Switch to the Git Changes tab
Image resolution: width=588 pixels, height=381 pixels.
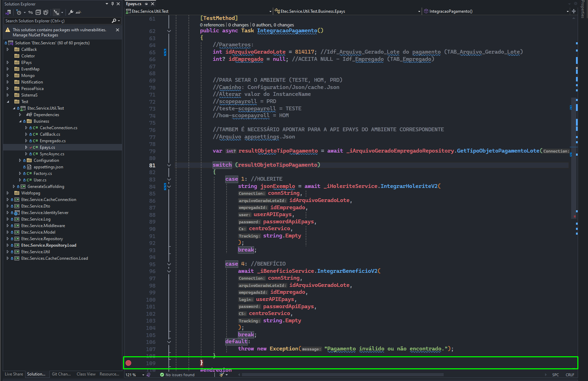[x=61, y=374]
